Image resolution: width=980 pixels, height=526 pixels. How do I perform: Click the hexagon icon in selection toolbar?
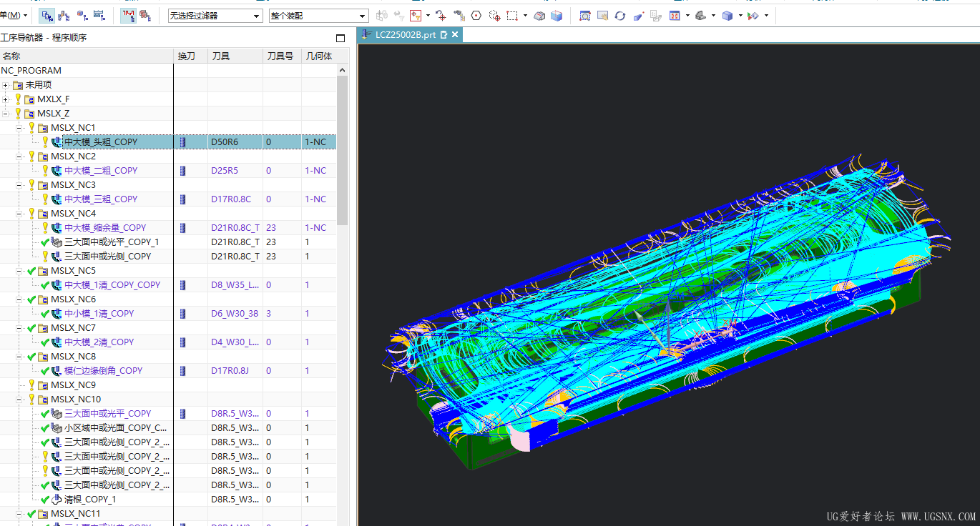coord(476,15)
